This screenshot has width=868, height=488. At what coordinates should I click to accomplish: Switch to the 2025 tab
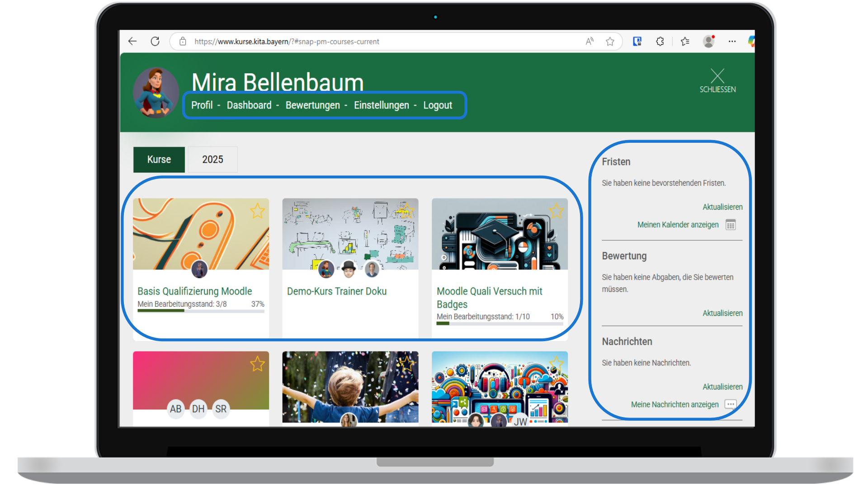[212, 160]
